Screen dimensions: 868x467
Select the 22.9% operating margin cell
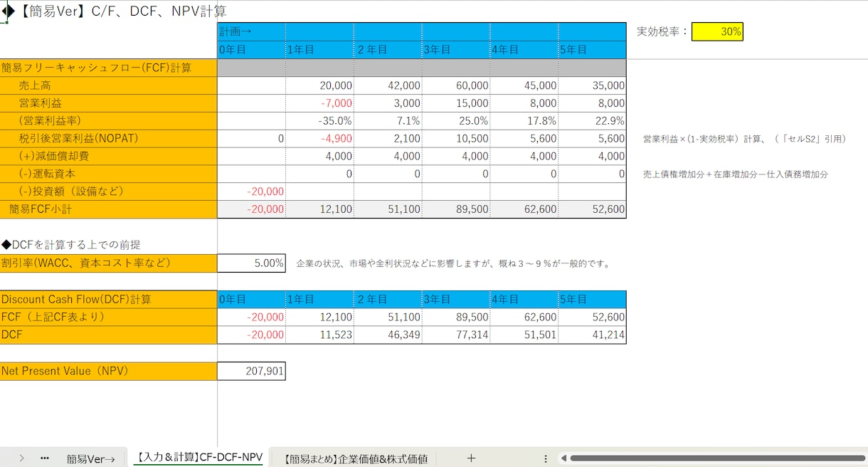pos(593,121)
